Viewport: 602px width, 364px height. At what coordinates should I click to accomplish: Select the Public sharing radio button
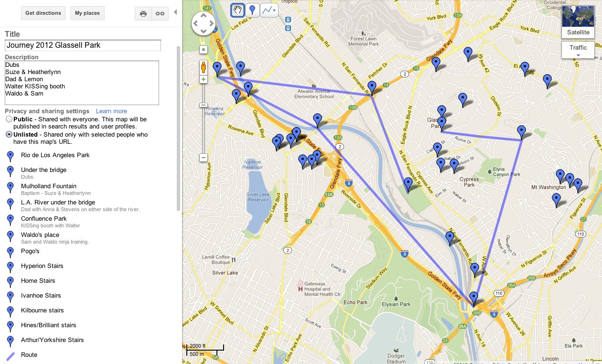point(9,119)
